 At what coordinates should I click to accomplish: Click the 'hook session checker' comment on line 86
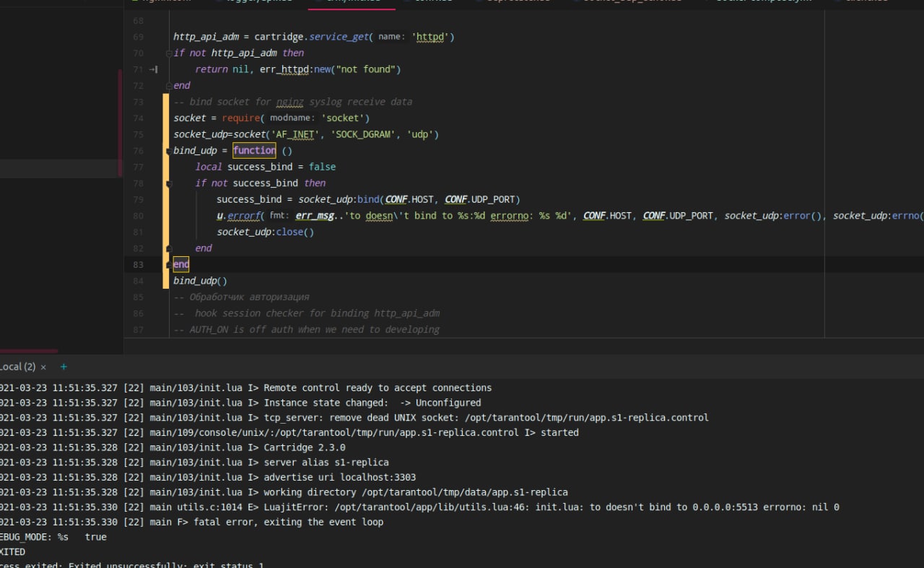307,313
